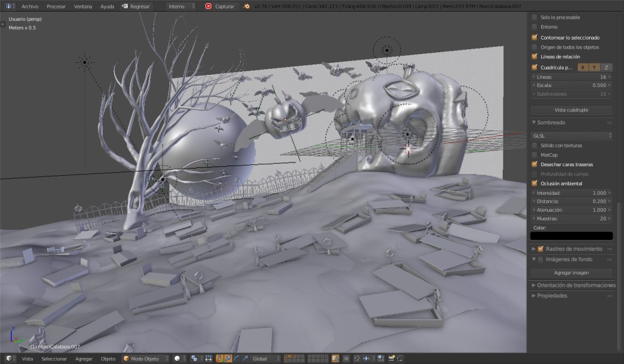Click the black ambient occlusion Color swatch
Screen dimensions: 624x364
pos(571,236)
